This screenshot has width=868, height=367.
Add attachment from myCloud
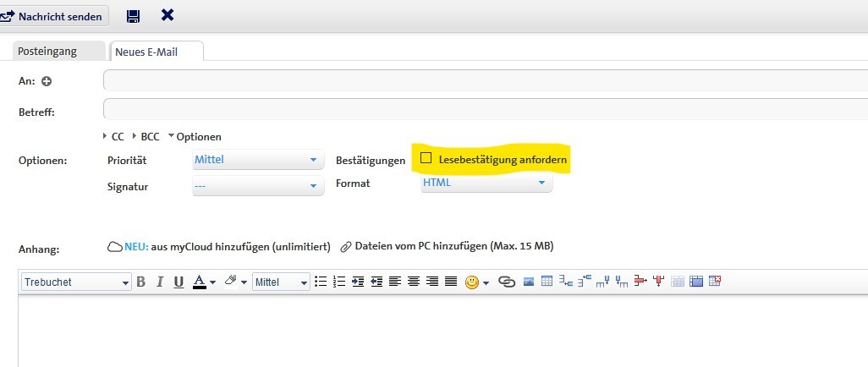[x=218, y=247]
